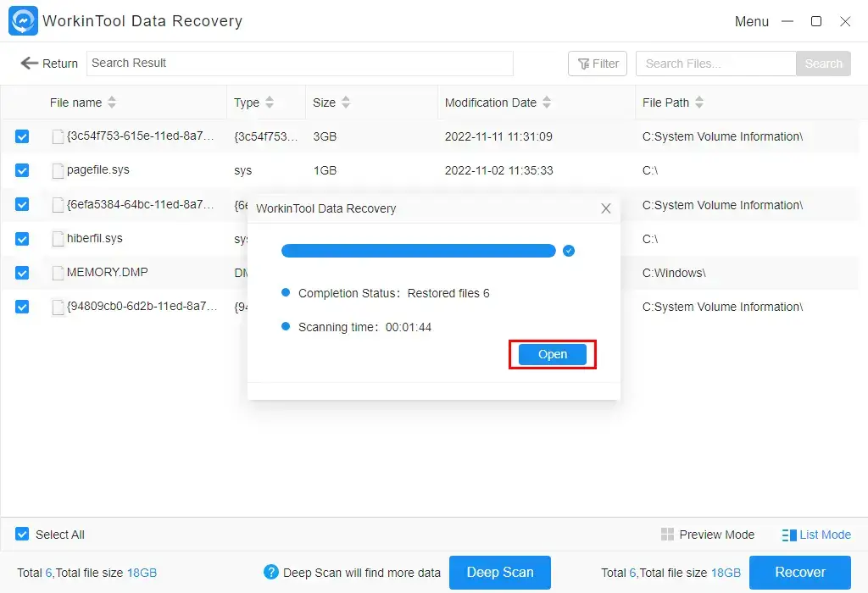The width and height of the screenshot is (868, 593).
Task: Open the Menu in title bar
Action: coord(751,21)
